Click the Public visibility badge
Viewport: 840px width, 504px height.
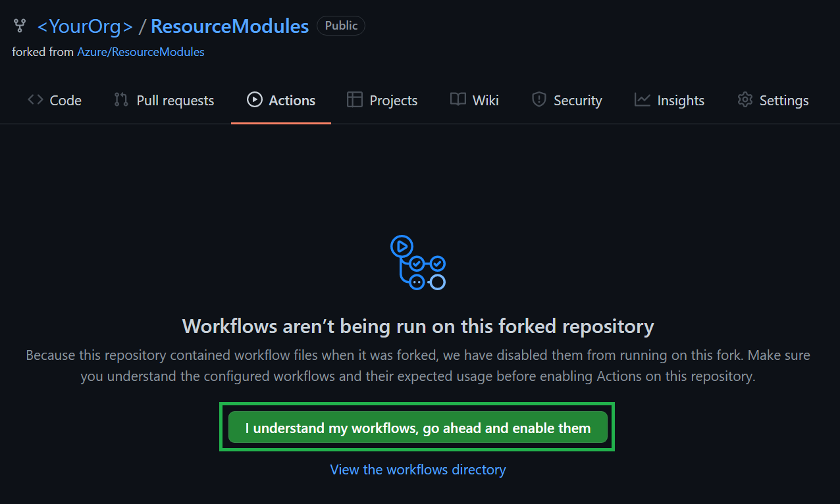click(x=341, y=26)
